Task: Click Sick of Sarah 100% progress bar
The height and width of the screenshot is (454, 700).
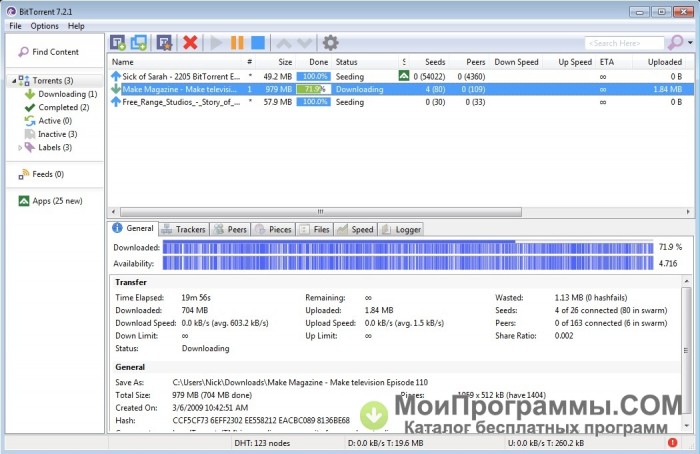Action: [x=313, y=76]
